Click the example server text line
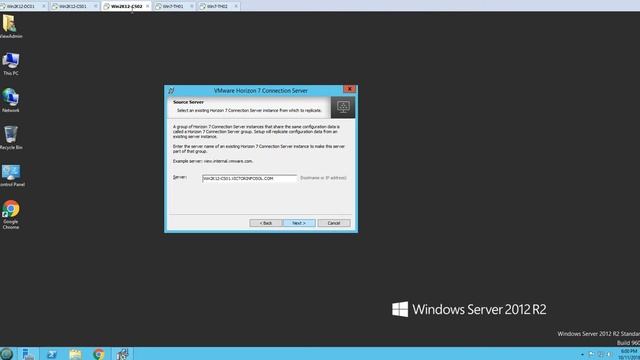The image size is (640, 360). pyautogui.click(x=213, y=161)
